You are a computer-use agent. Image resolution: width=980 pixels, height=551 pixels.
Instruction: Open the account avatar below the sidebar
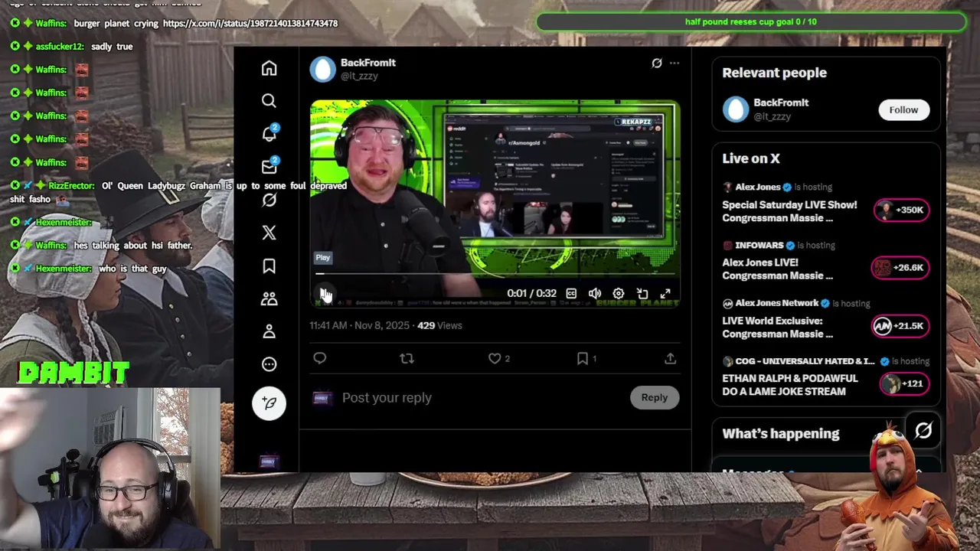tap(268, 461)
